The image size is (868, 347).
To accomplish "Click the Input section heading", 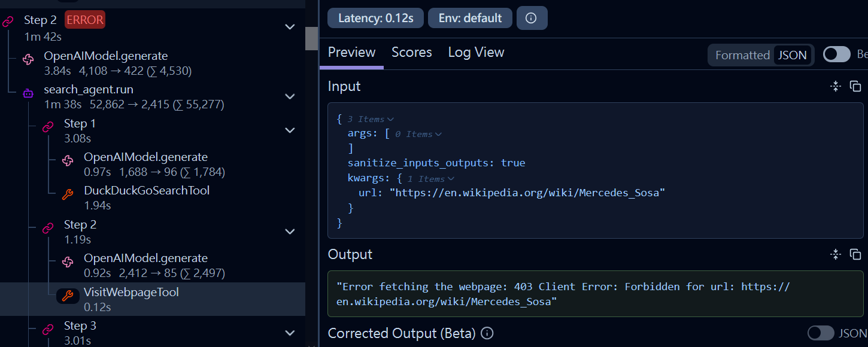I will 344,86.
